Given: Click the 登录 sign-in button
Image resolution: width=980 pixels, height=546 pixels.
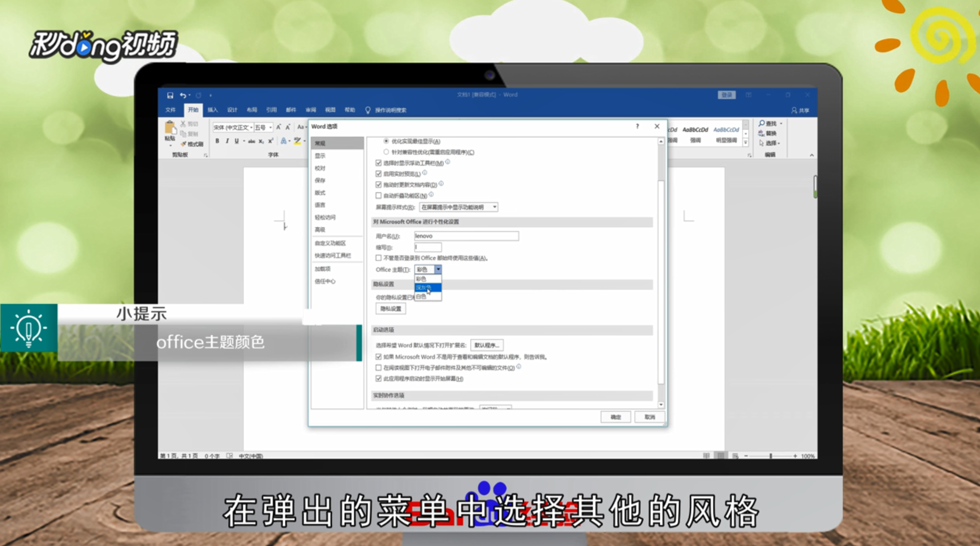Looking at the screenshot, I should [727, 95].
